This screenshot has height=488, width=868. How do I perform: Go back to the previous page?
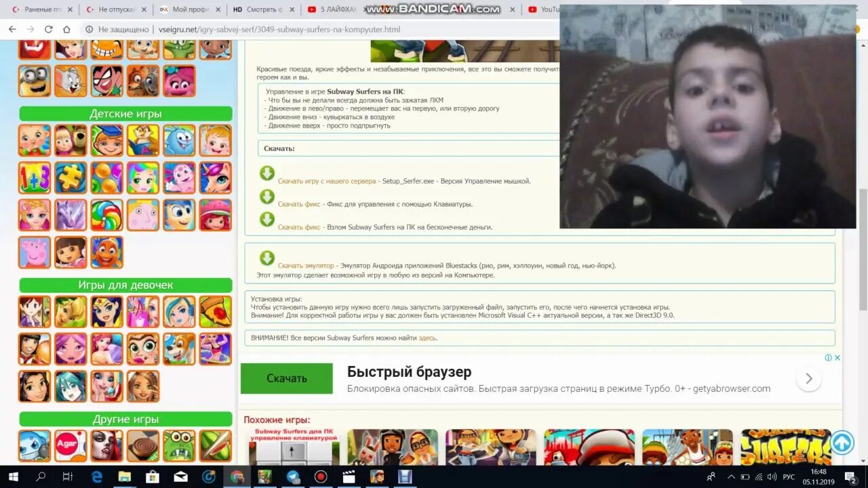point(12,29)
